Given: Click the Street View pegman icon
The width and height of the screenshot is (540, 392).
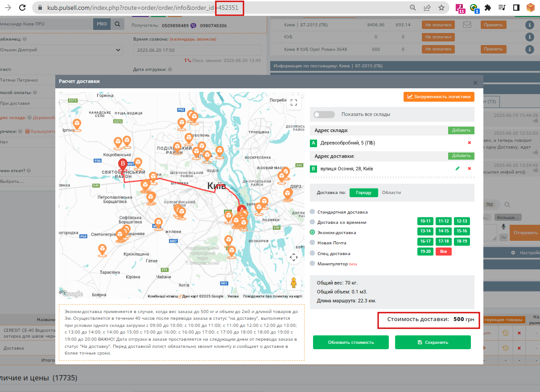Looking at the screenshot, I should (x=293, y=283).
